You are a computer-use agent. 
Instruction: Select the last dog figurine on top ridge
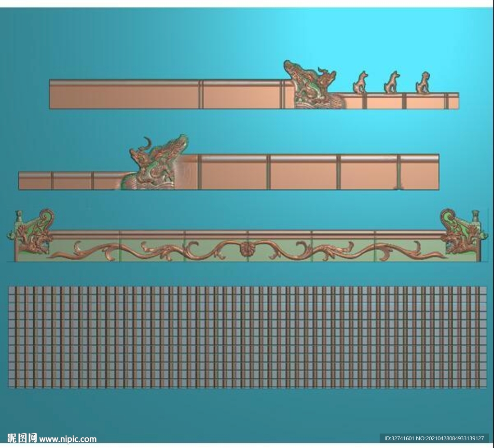(x=423, y=82)
